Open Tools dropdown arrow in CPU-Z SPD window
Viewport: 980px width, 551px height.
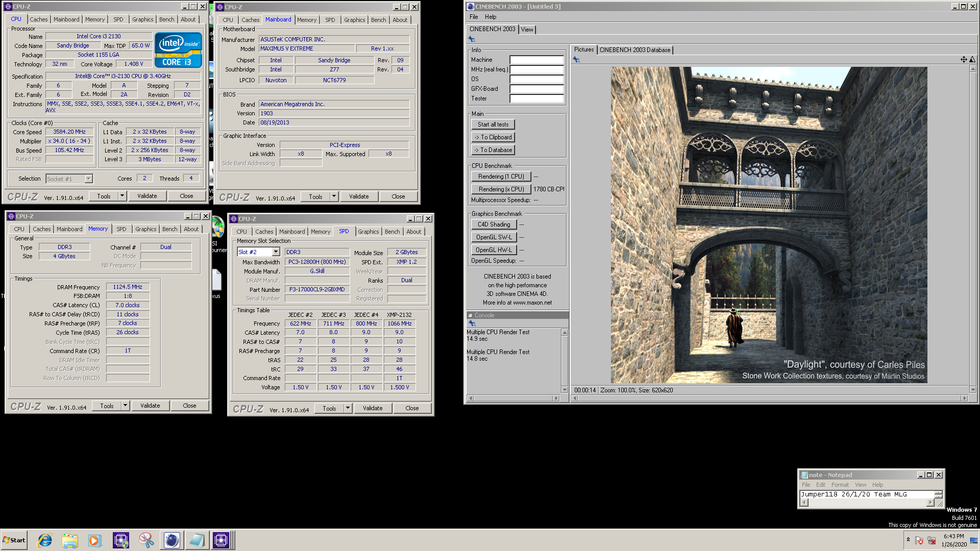tap(348, 408)
